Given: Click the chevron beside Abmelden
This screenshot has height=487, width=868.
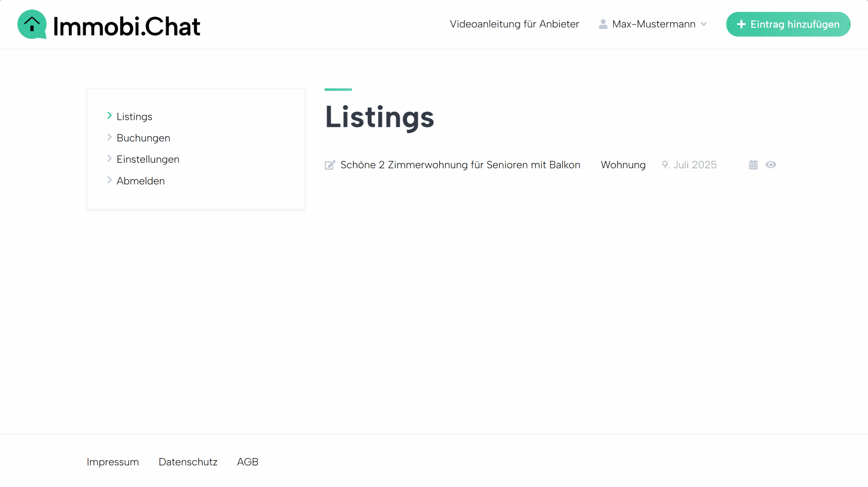Looking at the screenshot, I should (109, 180).
